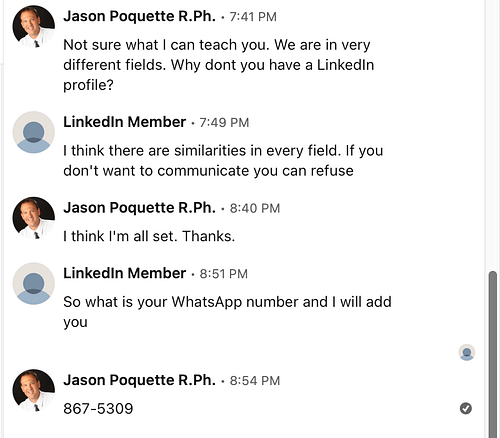Open Jason Poquette R.Ph. name at 7:41 PM
Image resolution: width=500 pixels, height=438 pixels.
pyautogui.click(x=139, y=16)
